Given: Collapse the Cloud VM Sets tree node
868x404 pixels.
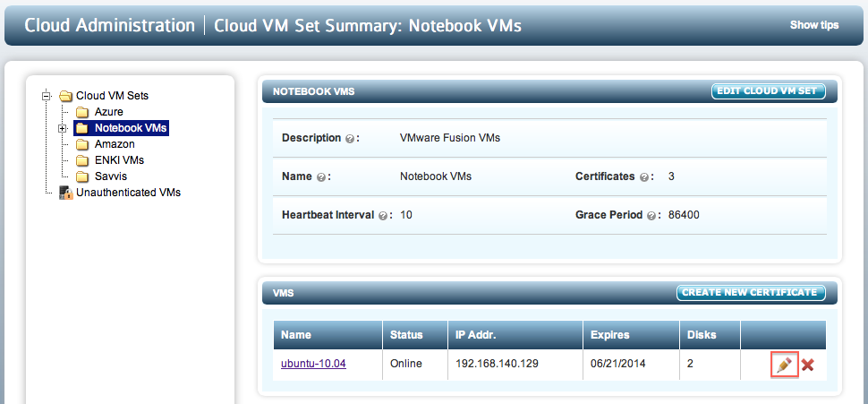Looking at the screenshot, I should click(46, 95).
